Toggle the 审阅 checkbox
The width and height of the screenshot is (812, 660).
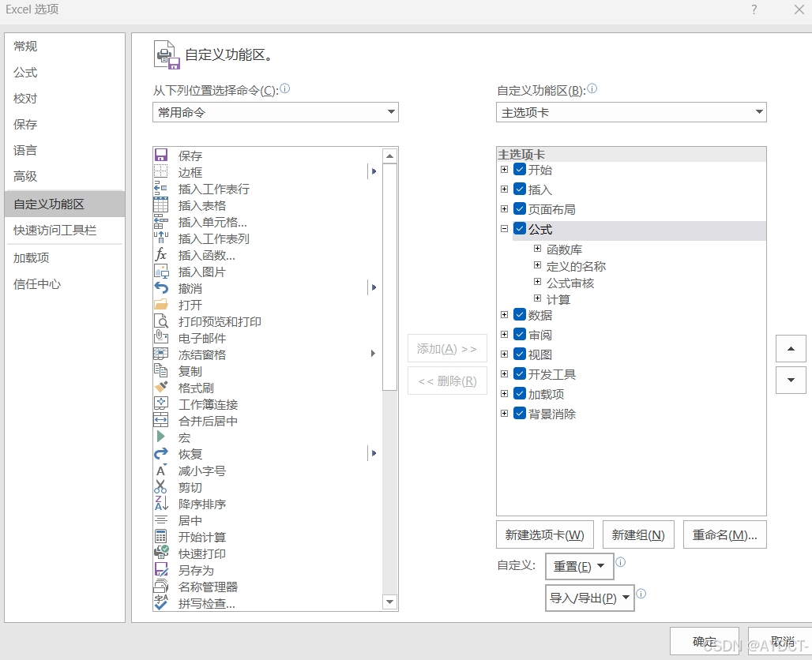pos(520,334)
